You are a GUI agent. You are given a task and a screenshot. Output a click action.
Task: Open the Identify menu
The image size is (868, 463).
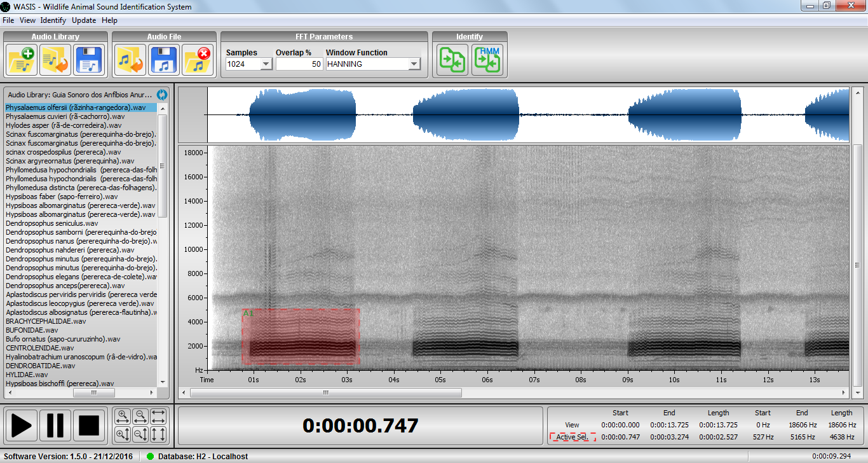(x=53, y=20)
